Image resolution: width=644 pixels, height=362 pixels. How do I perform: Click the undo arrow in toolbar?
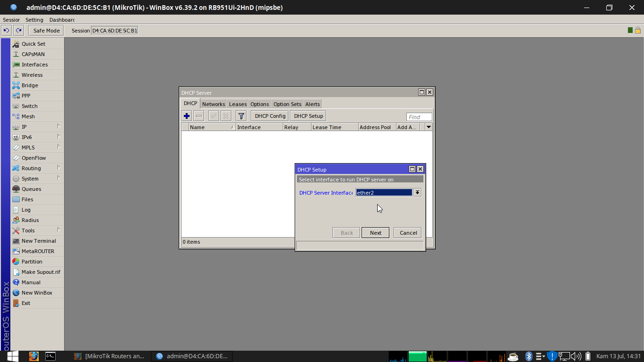(x=6, y=31)
